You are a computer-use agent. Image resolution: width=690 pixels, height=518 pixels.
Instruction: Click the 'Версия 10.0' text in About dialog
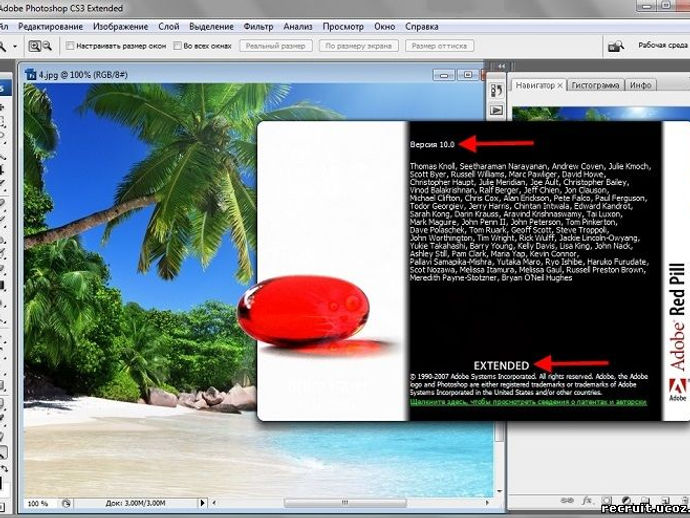click(432, 144)
